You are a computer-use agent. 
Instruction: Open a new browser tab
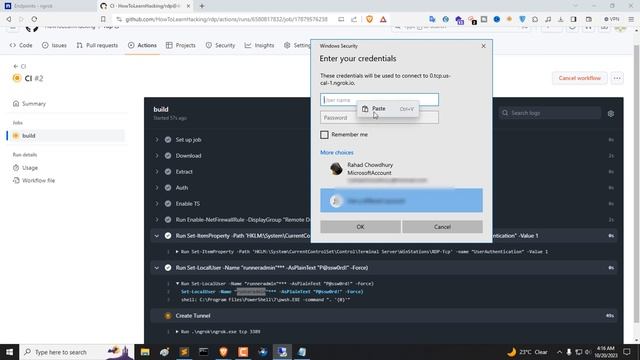tap(202, 6)
